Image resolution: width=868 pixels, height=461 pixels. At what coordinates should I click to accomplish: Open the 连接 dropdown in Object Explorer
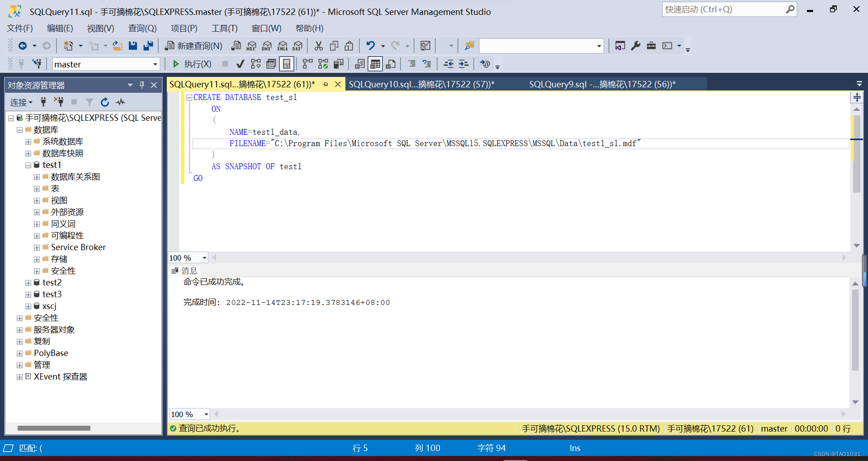21,103
